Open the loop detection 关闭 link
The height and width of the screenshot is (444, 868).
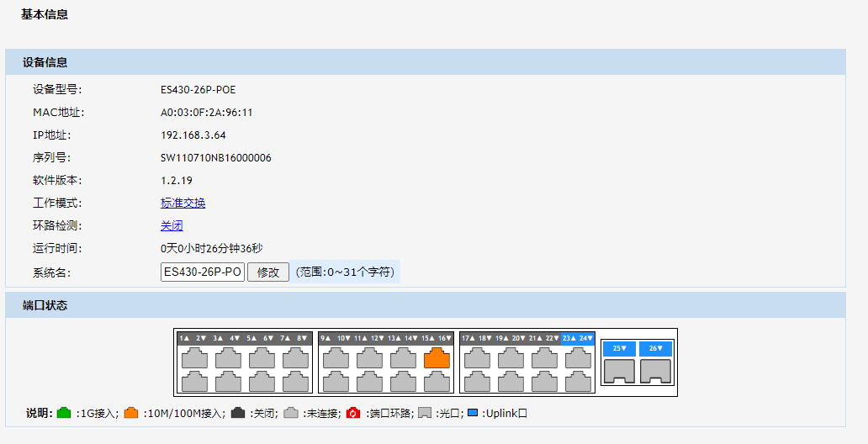point(172,225)
